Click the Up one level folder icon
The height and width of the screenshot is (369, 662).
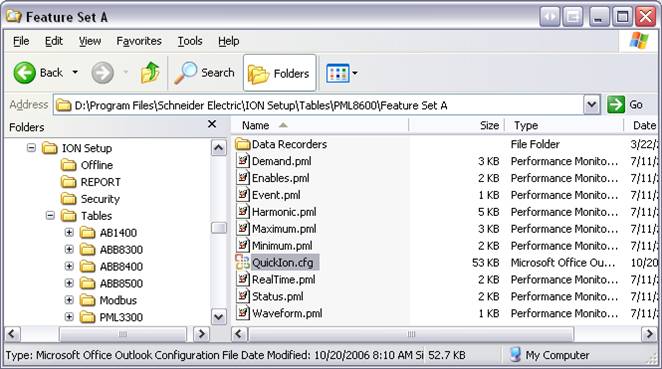tap(150, 73)
